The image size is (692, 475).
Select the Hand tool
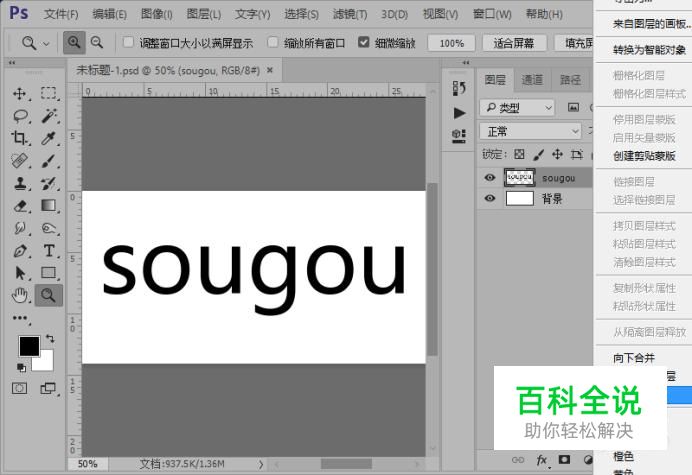19,295
